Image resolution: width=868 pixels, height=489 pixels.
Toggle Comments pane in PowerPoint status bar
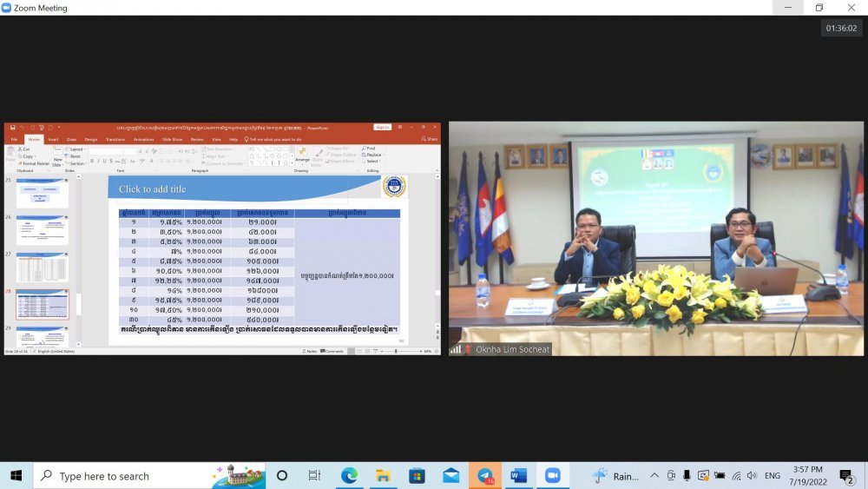[333, 351]
